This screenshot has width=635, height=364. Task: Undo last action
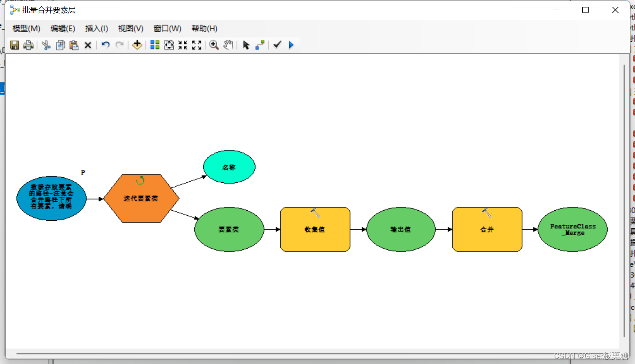[105, 45]
